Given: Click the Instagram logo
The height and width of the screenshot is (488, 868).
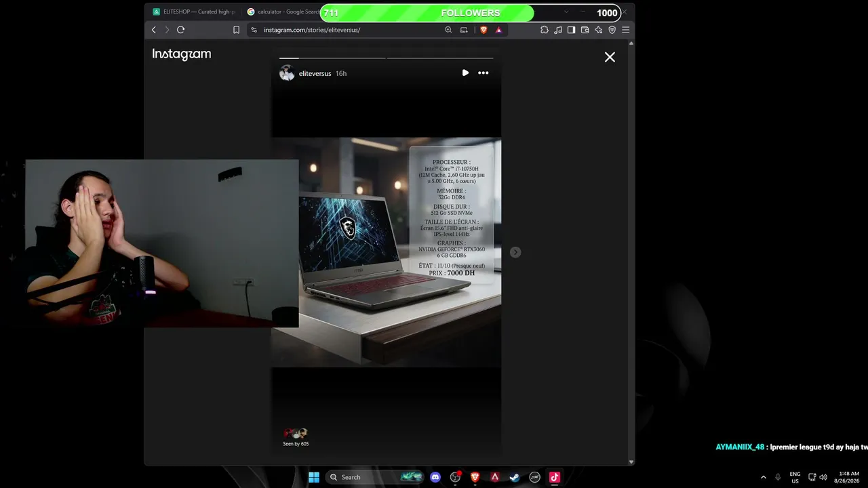Looking at the screenshot, I should (x=182, y=54).
